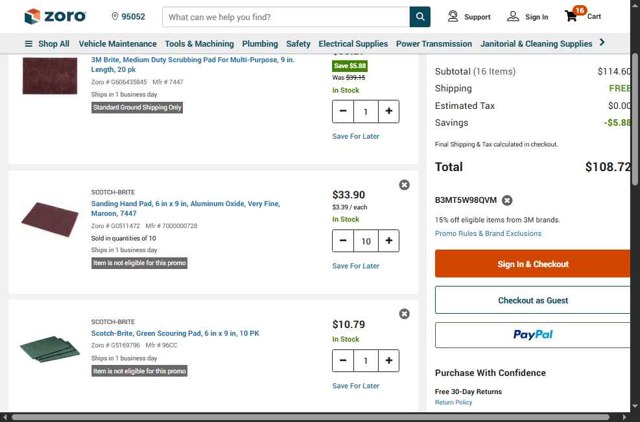Click the search input field
The height and width of the screenshot is (422, 640).
point(285,17)
